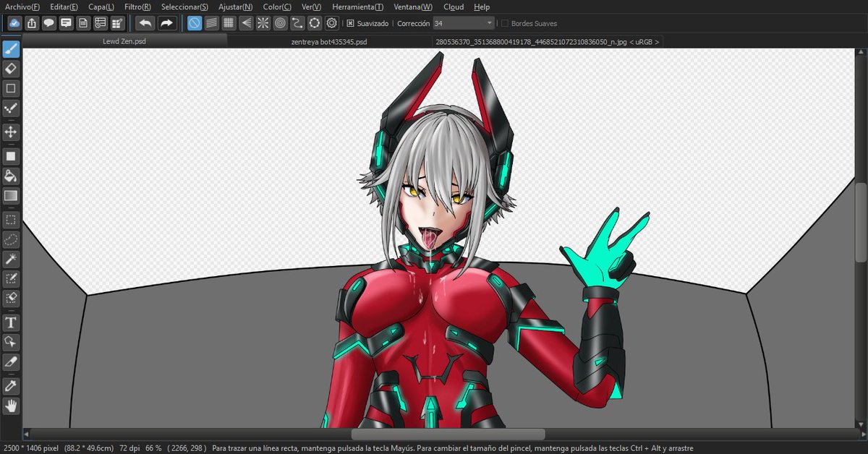Select the Hand pan tool
The height and width of the screenshot is (454, 868).
(11, 406)
